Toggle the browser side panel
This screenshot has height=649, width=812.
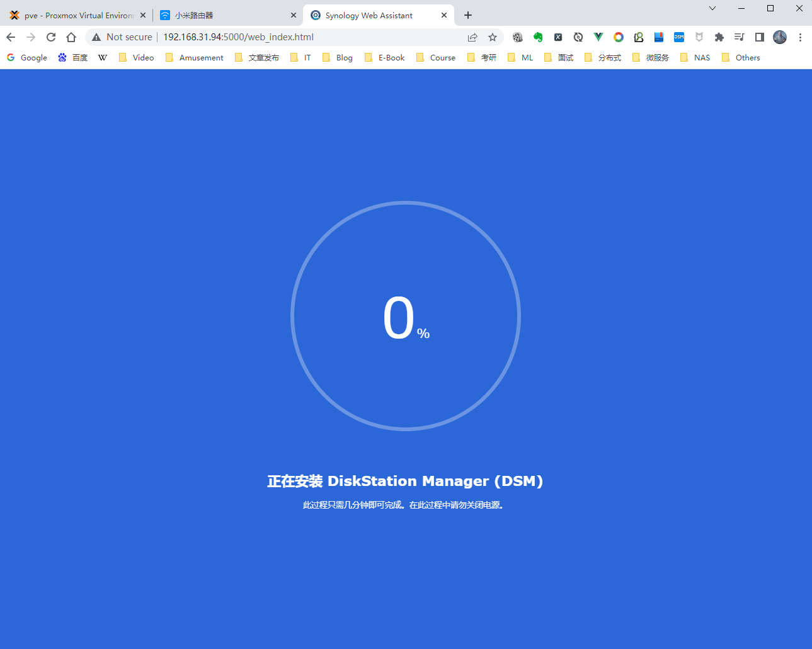[x=760, y=37]
